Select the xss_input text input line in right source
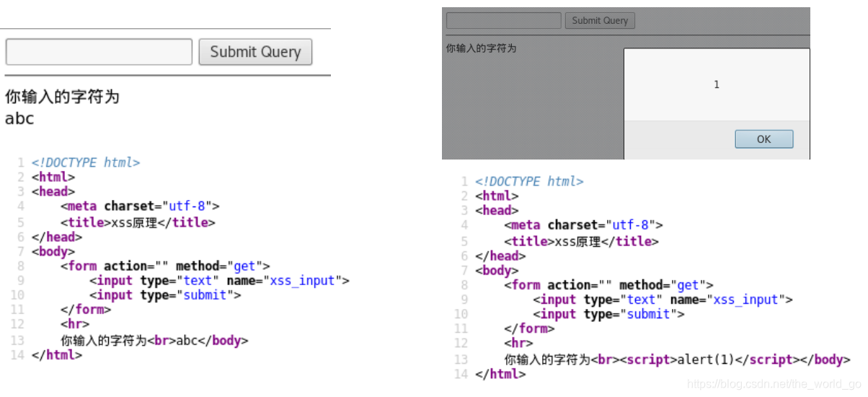Image resolution: width=868 pixels, height=397 pixels. pos(663,299)
